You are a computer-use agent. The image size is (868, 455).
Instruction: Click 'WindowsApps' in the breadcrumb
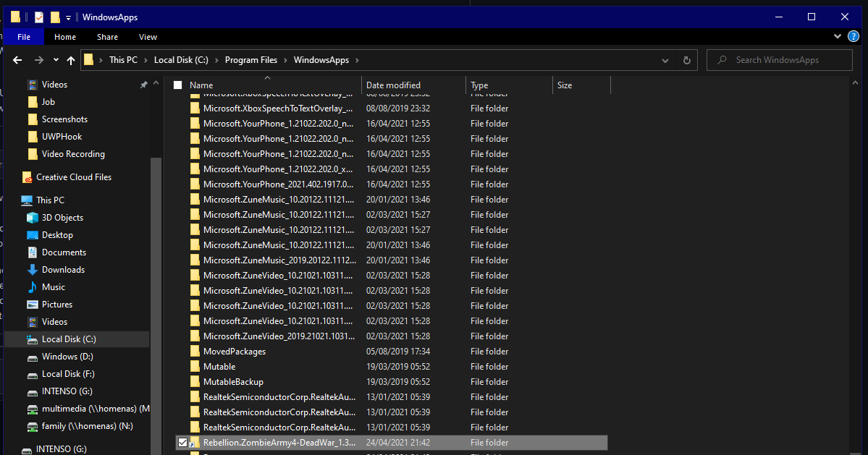tap(321, 60)
